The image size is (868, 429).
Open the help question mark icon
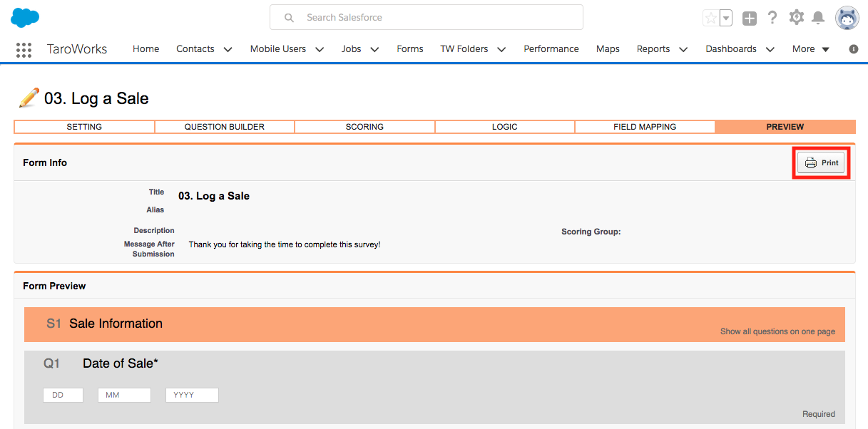(x=772, y=18)
